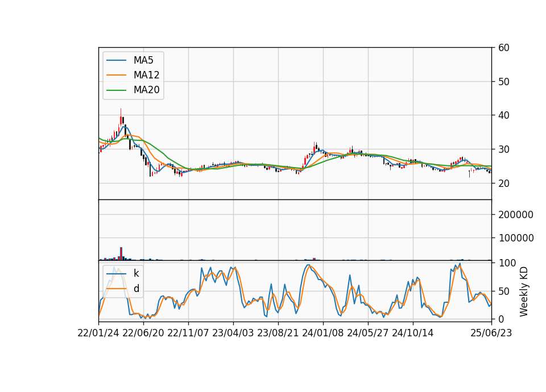Click the green MA20 legend line sample
The image size is (546, 392).
point(116,90)
